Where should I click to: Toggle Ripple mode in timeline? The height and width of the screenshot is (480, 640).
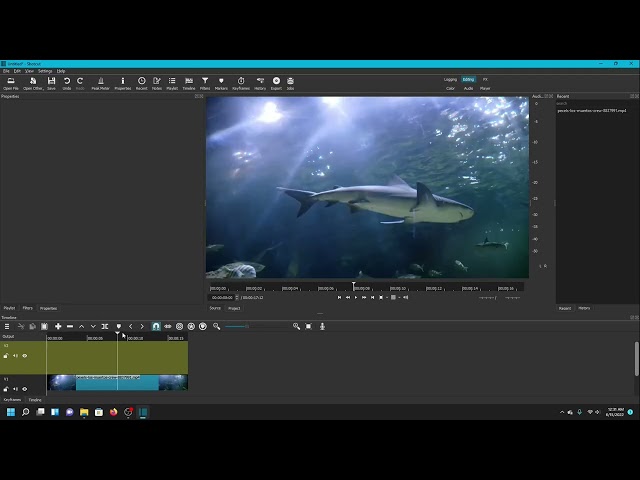[179, 326]
